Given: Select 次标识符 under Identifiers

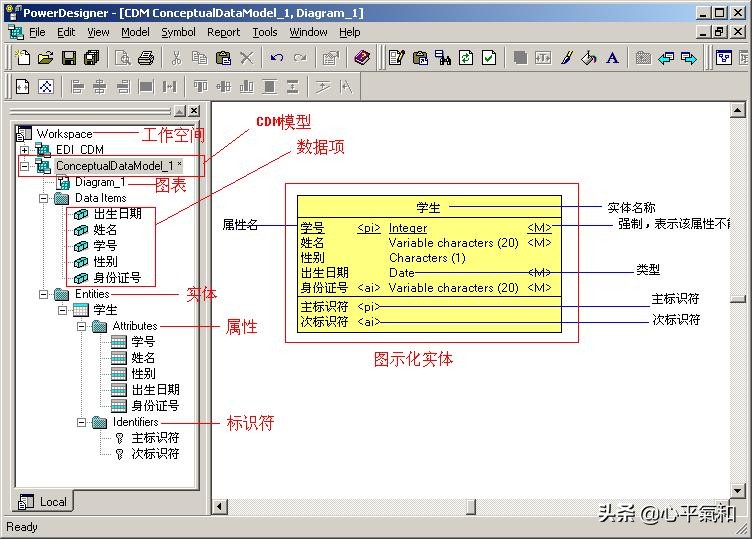Looking at the screenshot, I should (x=155, y=454).
